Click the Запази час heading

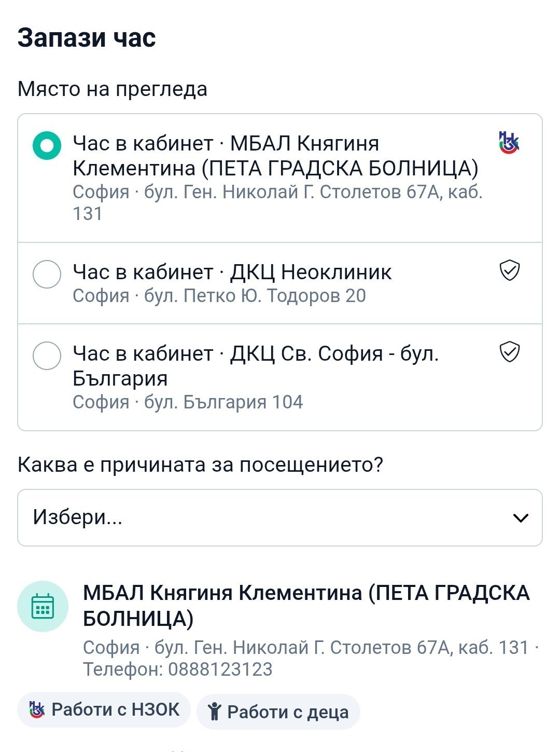coord(87,38)
